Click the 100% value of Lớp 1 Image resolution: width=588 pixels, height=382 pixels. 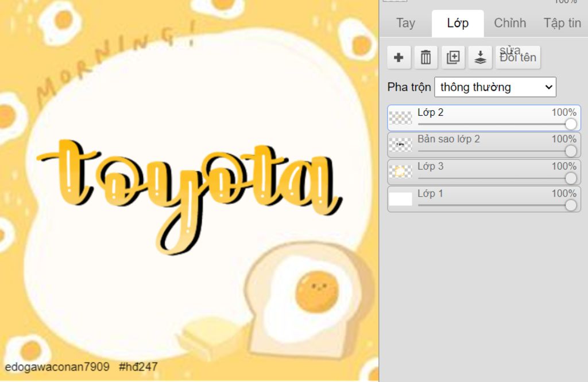[x=564, y=193]
